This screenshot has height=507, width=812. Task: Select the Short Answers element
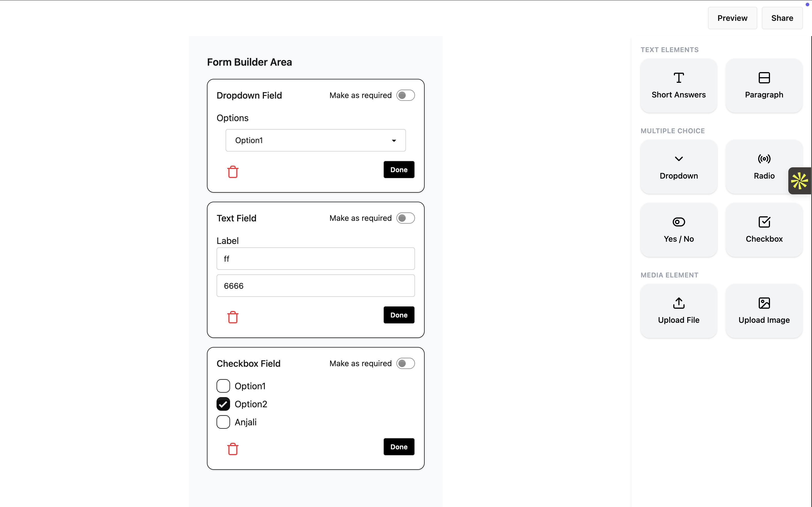(678, 86)
